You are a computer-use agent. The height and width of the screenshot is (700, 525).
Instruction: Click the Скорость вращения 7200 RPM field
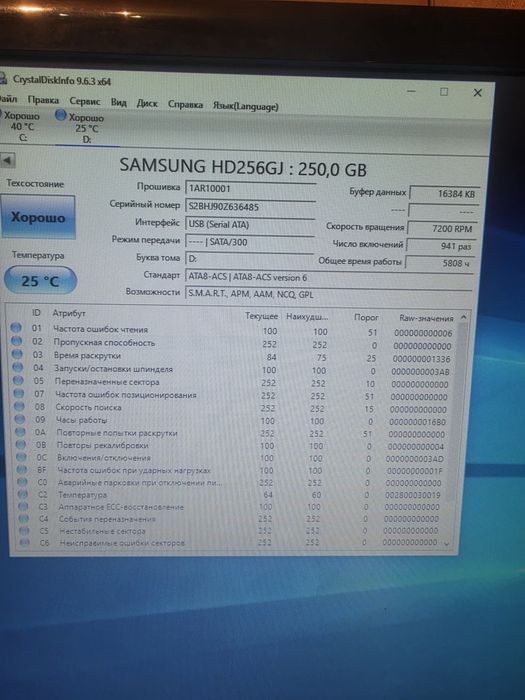(x=442, y=229)
